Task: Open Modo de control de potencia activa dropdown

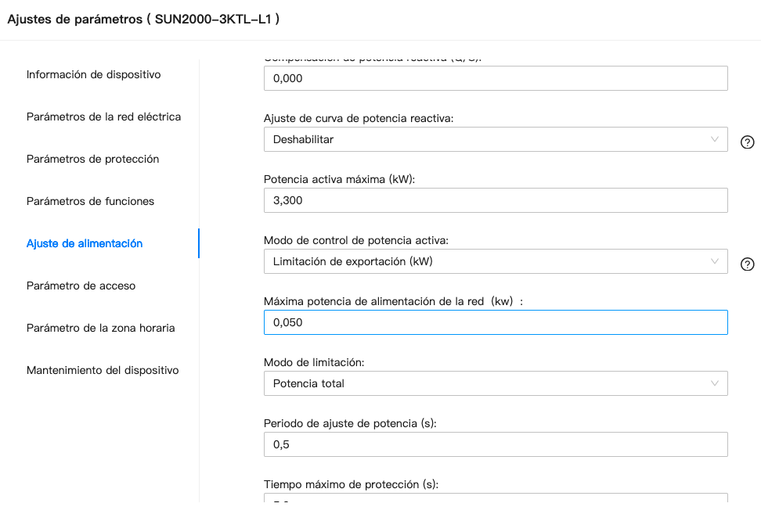Action: click(x=496, y=261)
